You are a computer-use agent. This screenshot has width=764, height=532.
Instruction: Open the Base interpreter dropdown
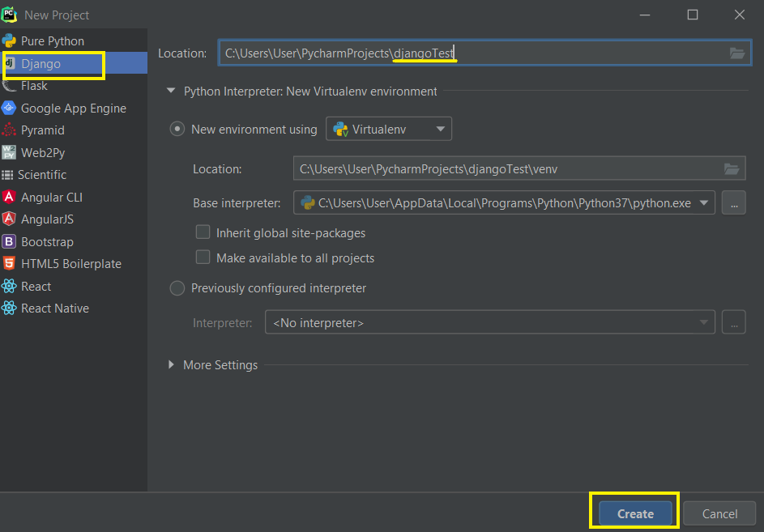(x=504, y=202)
